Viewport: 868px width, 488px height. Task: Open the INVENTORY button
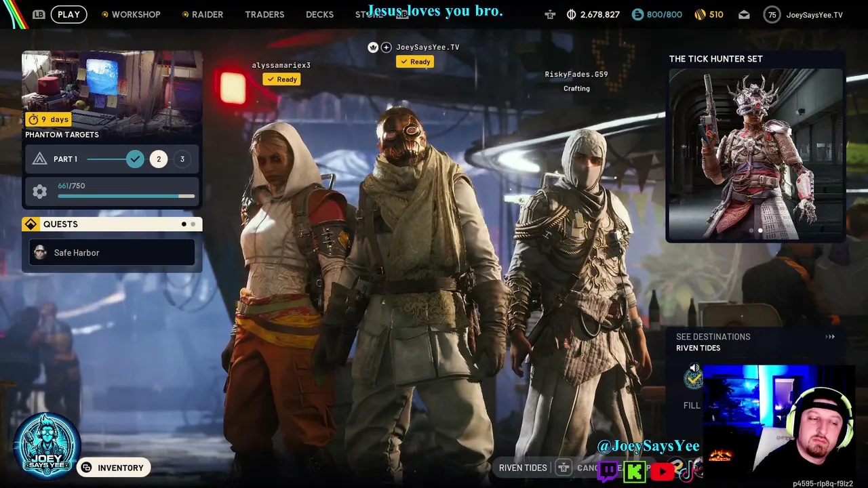tap(113, 468)
